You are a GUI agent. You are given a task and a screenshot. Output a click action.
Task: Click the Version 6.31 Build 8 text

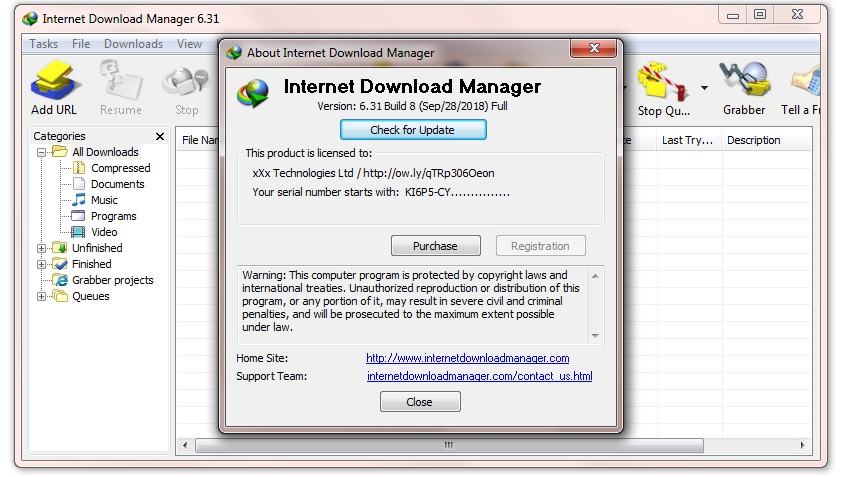412,106
